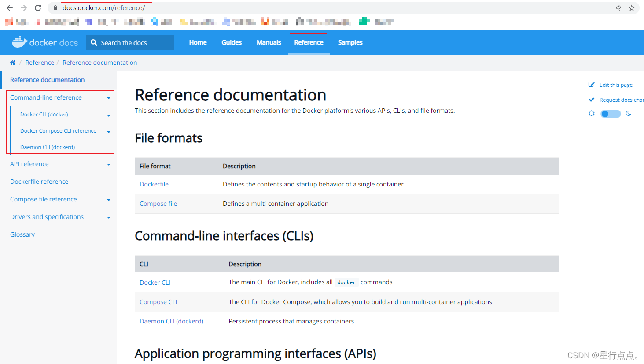Open the Glossary sidebar item
The width and height of the screenshot is (644, 364).
(x=22, y=234)
